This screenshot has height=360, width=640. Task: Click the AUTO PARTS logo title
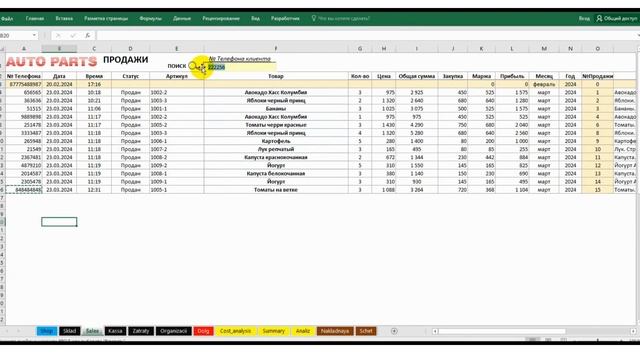tap(51, 62)
